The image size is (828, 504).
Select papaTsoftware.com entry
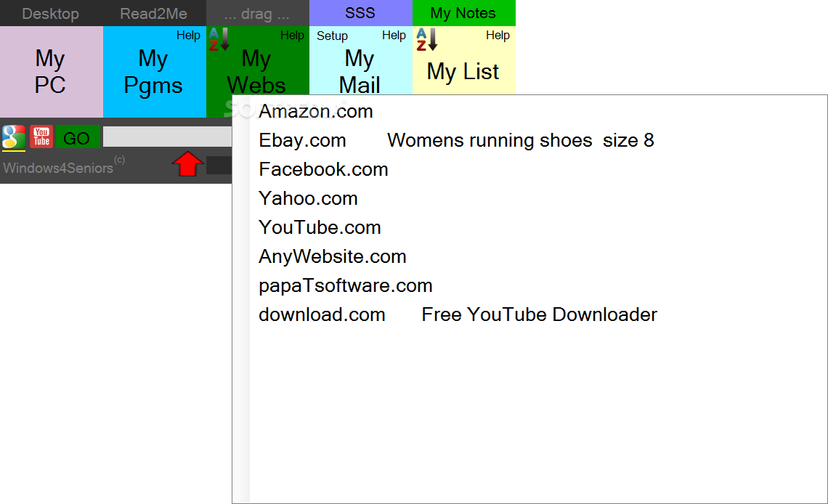tap(345, 285)
